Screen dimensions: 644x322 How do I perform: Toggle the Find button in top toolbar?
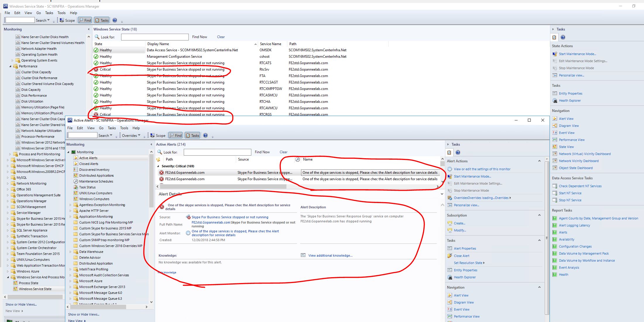click(x=85, y=20)
